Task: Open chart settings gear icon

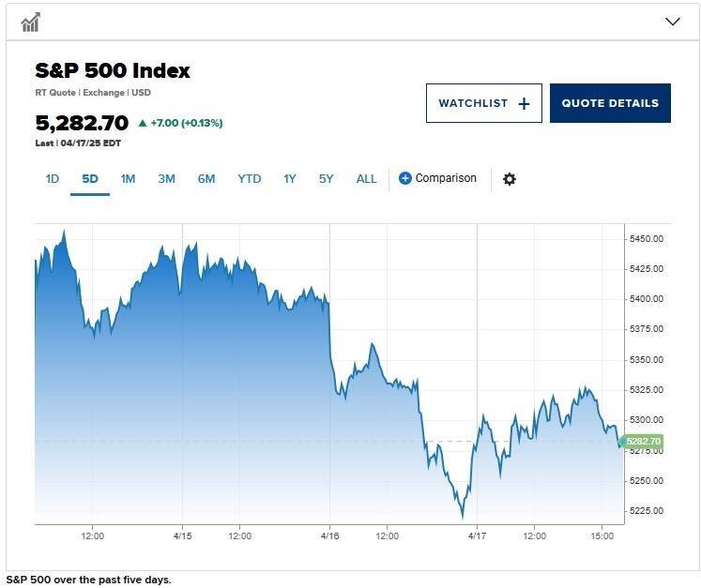Action: coord(510,179)
